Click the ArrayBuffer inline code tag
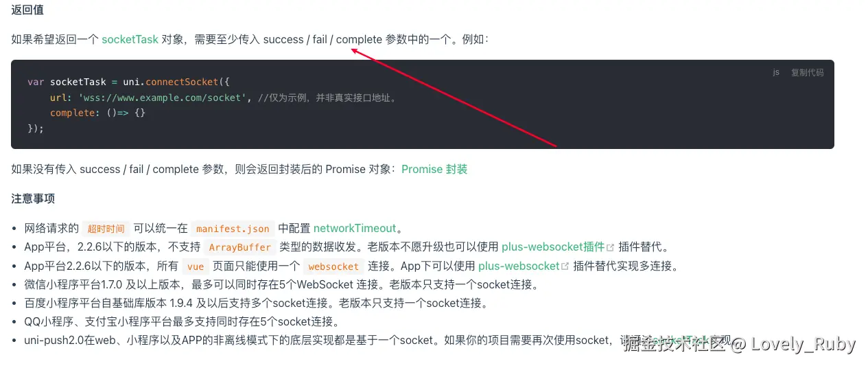This screenshot has height=366, width=868. tap(239, 247)
